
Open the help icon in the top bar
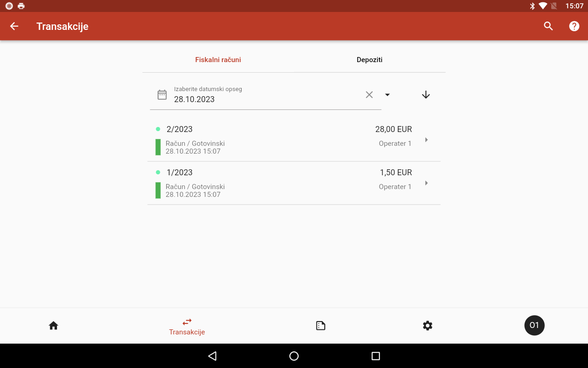(x=574, y=26)
